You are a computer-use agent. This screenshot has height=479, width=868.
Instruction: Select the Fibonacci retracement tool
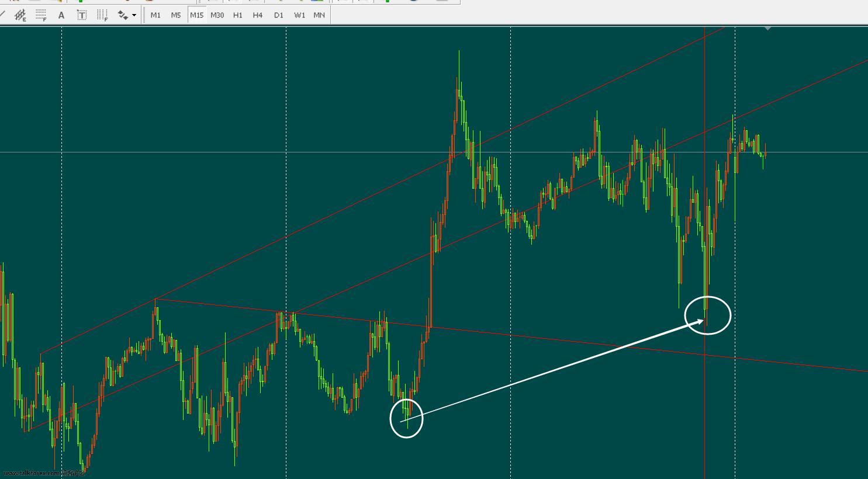click(x=41, y=15)
